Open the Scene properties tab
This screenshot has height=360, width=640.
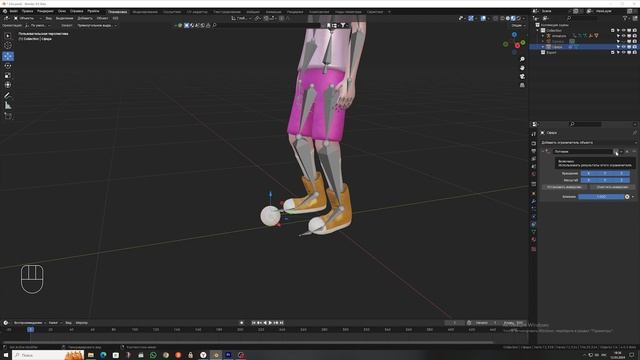(x=533, y=167)
